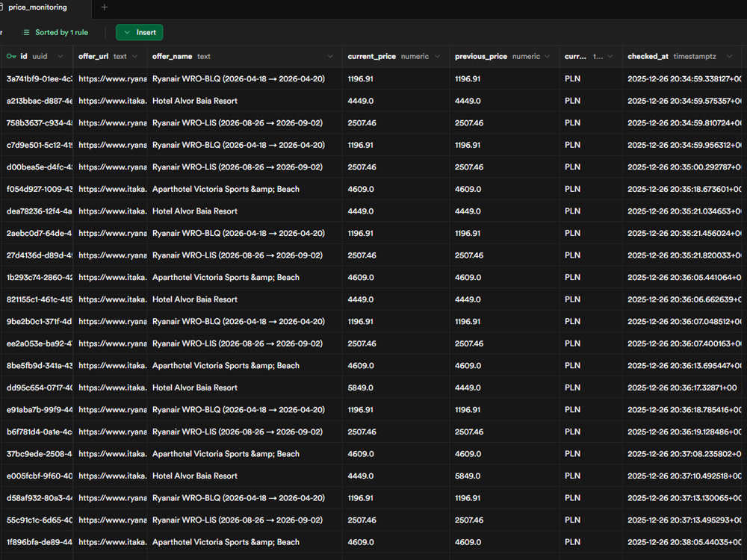Screen dimensions: 747x560
Task: Click offer_url cell in row 8be5fb9d-341a
Action: pyautogui.click(x=110, y=366)
